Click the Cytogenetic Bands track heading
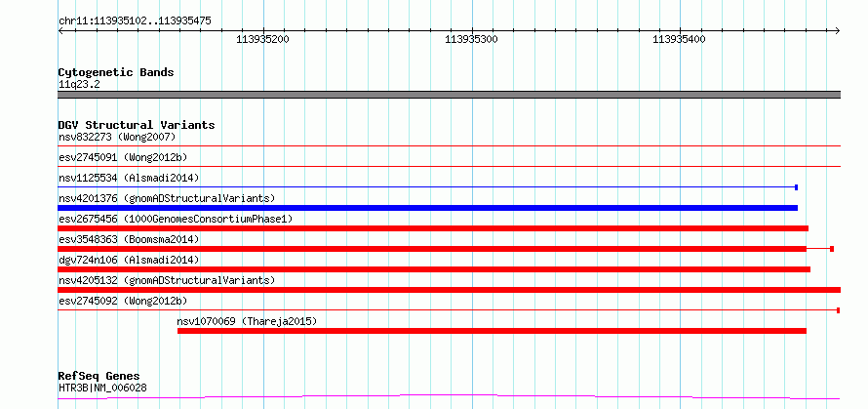868x409 pixels. (x=116, y=72)
